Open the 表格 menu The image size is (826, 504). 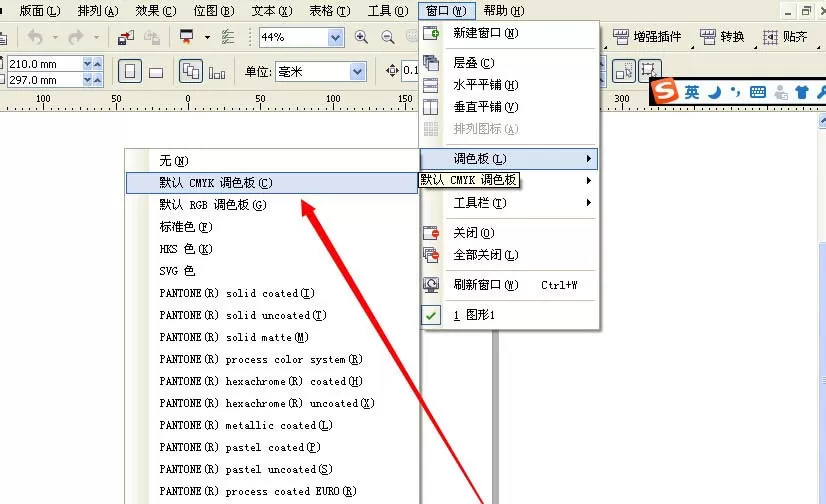pos(329,11)
